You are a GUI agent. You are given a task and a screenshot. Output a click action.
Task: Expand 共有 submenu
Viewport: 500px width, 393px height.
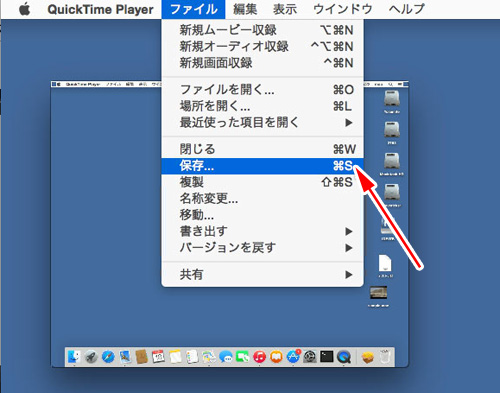click(262, 274)
